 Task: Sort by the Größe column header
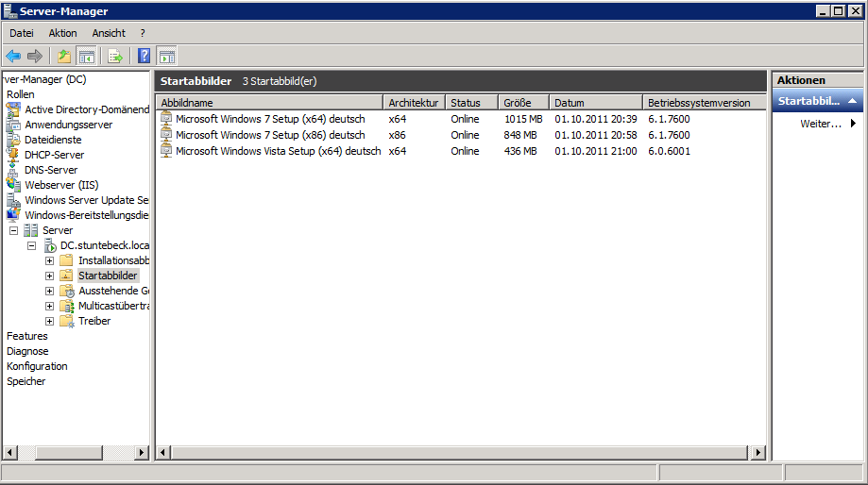pos(522,102)
